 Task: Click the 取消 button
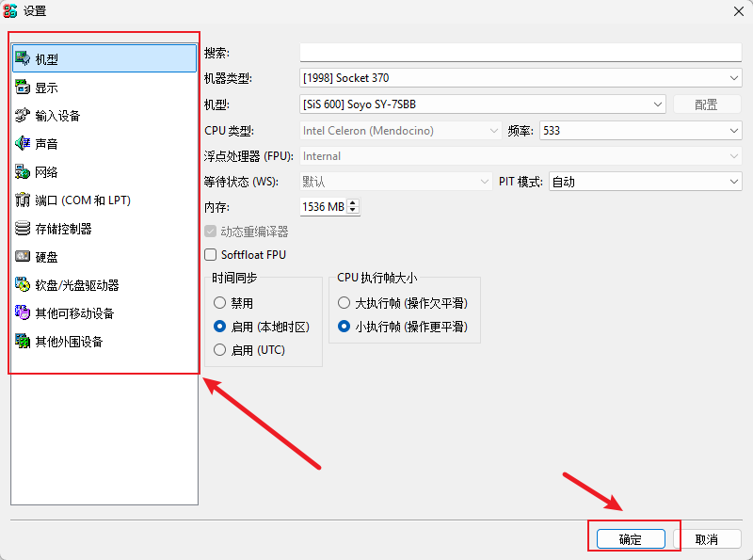pyautogui.click(x=707, y=539)
